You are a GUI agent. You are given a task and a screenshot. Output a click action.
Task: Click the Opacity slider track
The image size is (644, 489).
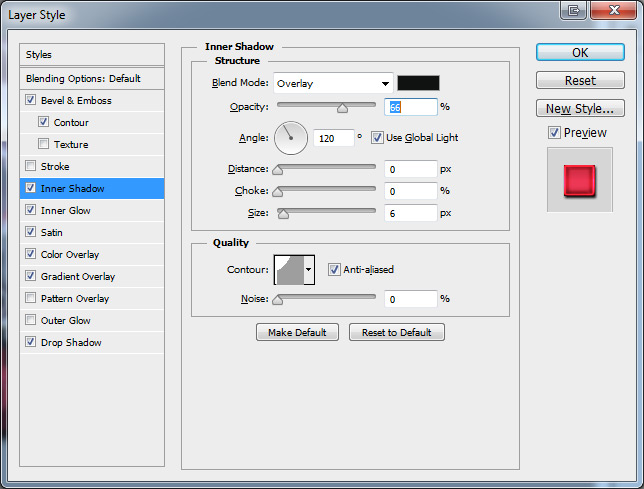pyautogui.click(x=326, y=105)
